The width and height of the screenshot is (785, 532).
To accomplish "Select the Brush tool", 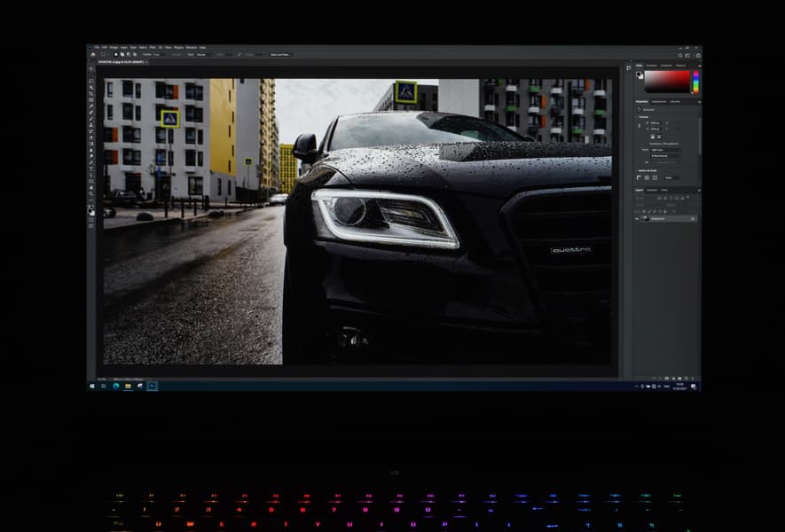I will coord(90,120).
